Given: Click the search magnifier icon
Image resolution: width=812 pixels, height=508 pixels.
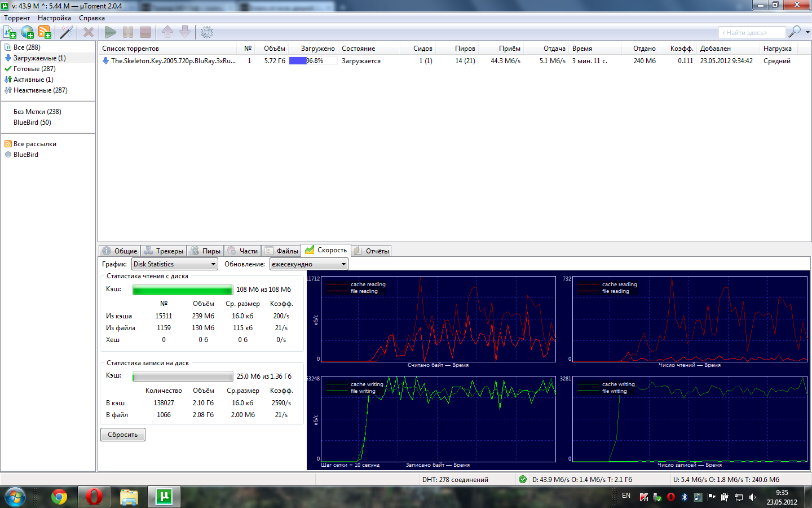Looking at the screenshot, I should (795, 32).
